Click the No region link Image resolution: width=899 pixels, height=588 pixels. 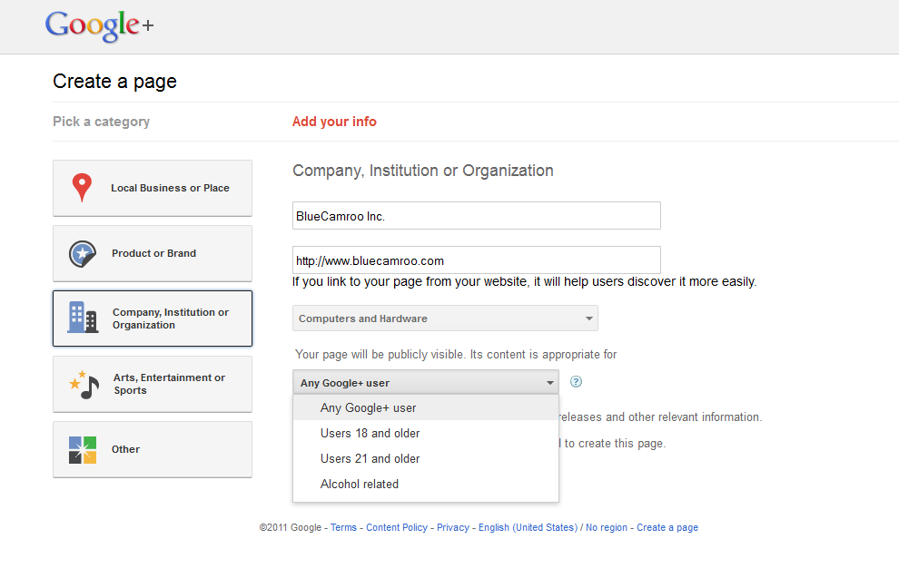[607, 527]
